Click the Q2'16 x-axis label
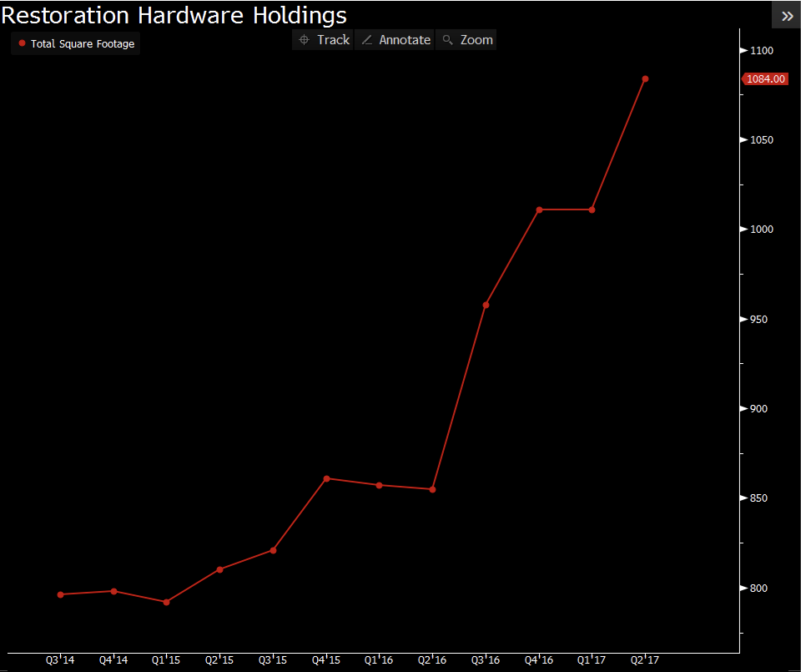The width and height of the screenshot is (801, 672). pyautogui.click(x=432, y=660)
